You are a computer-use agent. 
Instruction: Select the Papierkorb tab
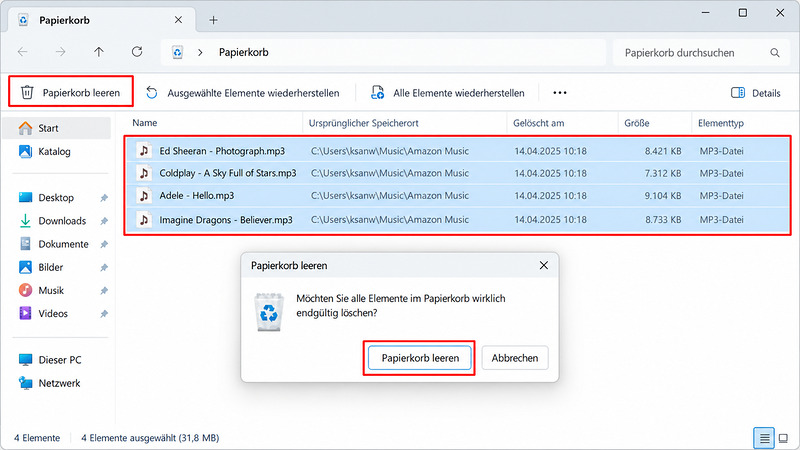point(102,20)
